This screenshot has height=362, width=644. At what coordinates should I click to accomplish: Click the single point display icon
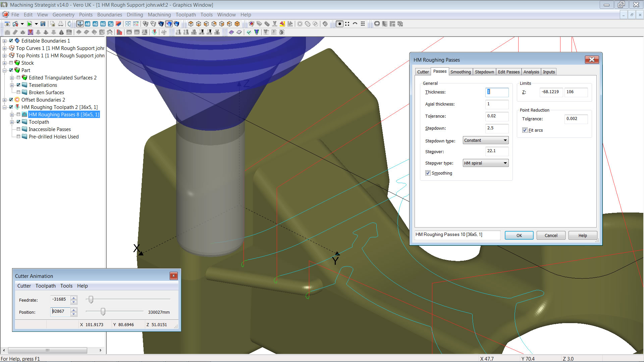[339, 24]
